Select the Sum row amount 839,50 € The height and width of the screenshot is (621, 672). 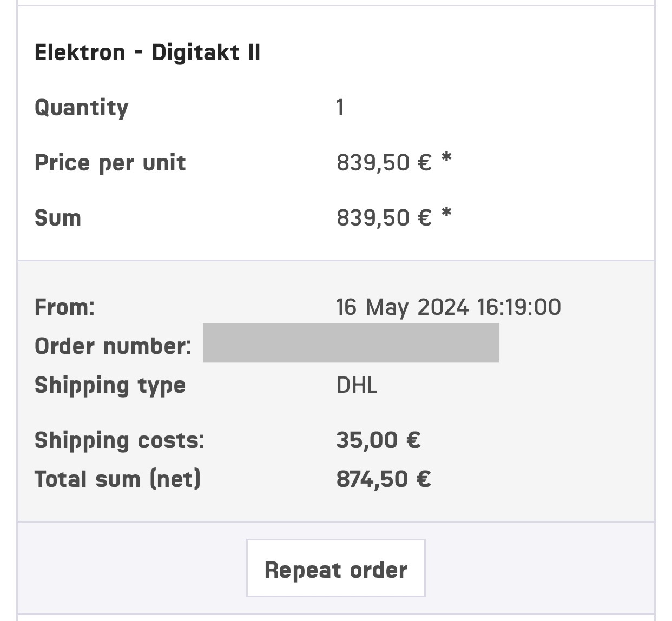pos(384,218)
